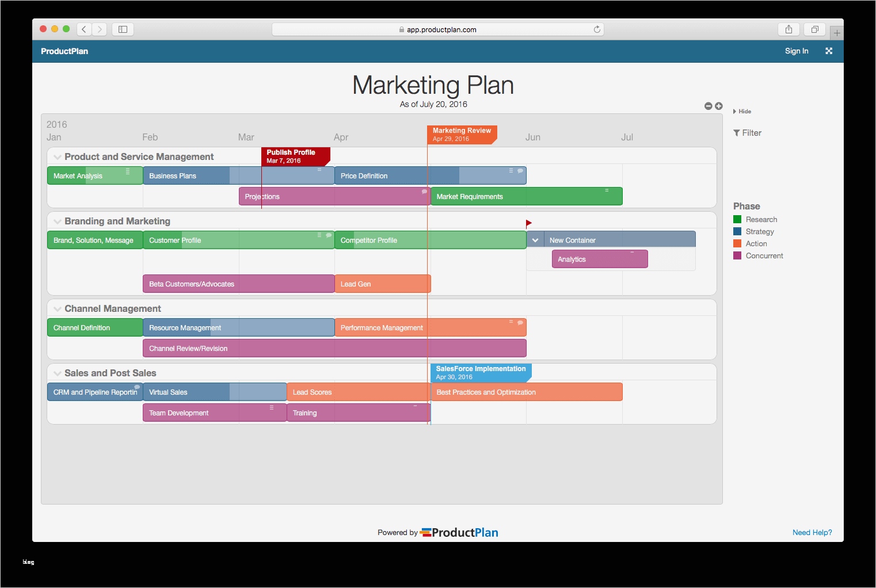Collapse the Product and Service Management lane

[x=57, y=157]
